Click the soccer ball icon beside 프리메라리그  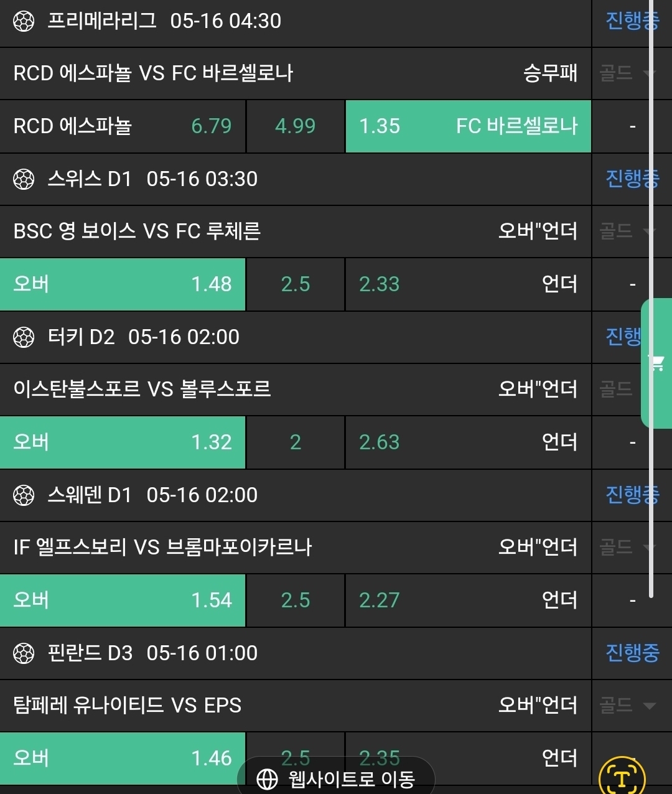pos(24,21)
